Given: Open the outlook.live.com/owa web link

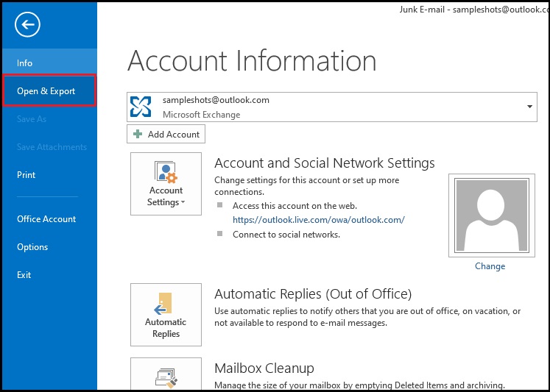Looking at the screenshot, I should [319, 220].
